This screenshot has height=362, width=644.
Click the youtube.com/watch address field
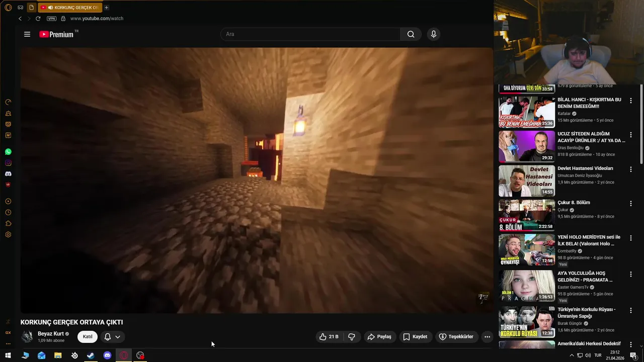pos(97,19)
